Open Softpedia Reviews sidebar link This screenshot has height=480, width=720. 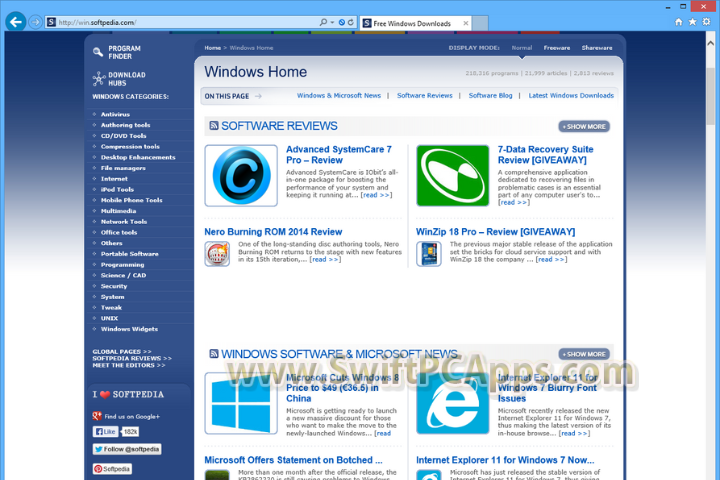click(x=132, y=358)
